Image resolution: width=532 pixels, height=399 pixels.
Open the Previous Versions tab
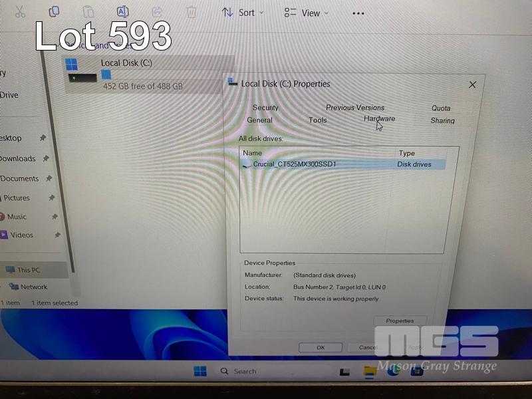[355, 108]
